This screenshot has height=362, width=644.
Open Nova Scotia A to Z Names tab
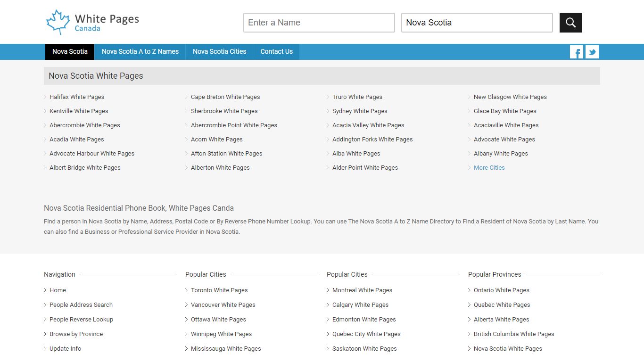coord(140,52)
